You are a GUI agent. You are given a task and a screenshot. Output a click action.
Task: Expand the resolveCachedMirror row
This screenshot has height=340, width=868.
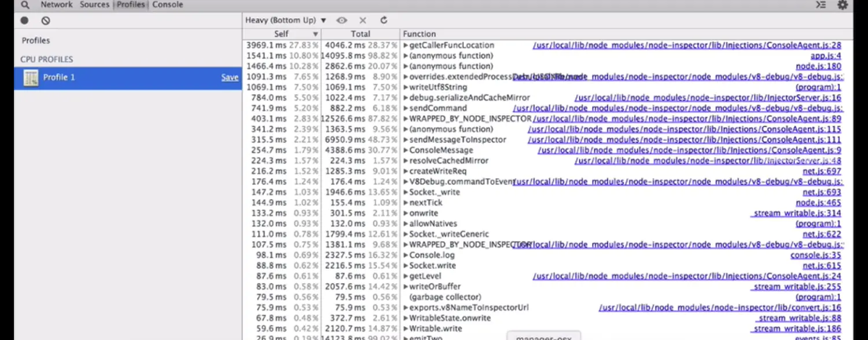pyautogui.click(x=406, y=161)
